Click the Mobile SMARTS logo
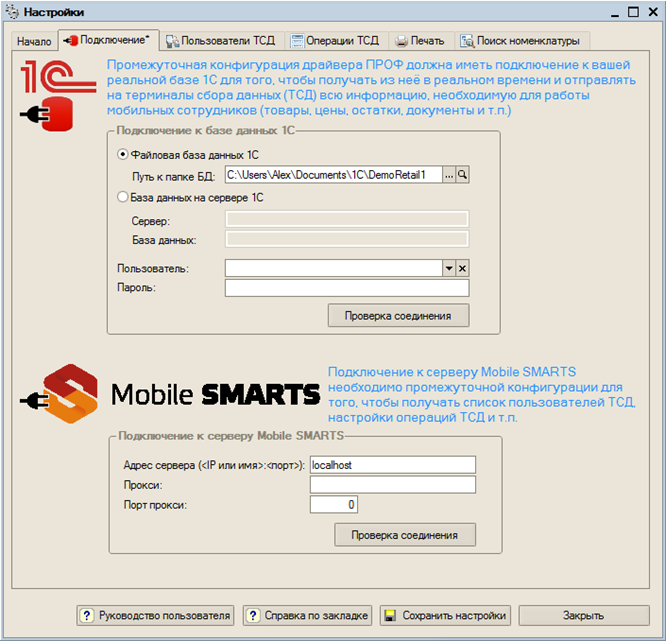This screenshot has width=666, height=641. pos(170,393)
